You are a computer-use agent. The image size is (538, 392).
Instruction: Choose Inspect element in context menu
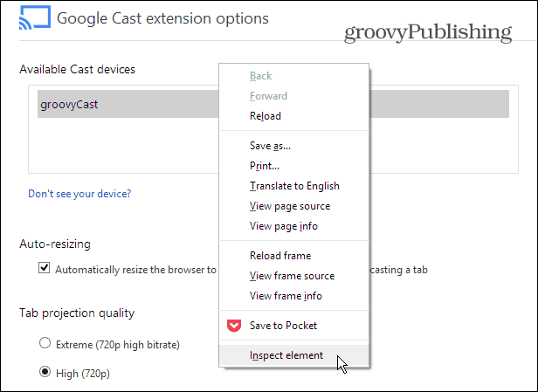(293, 355)
